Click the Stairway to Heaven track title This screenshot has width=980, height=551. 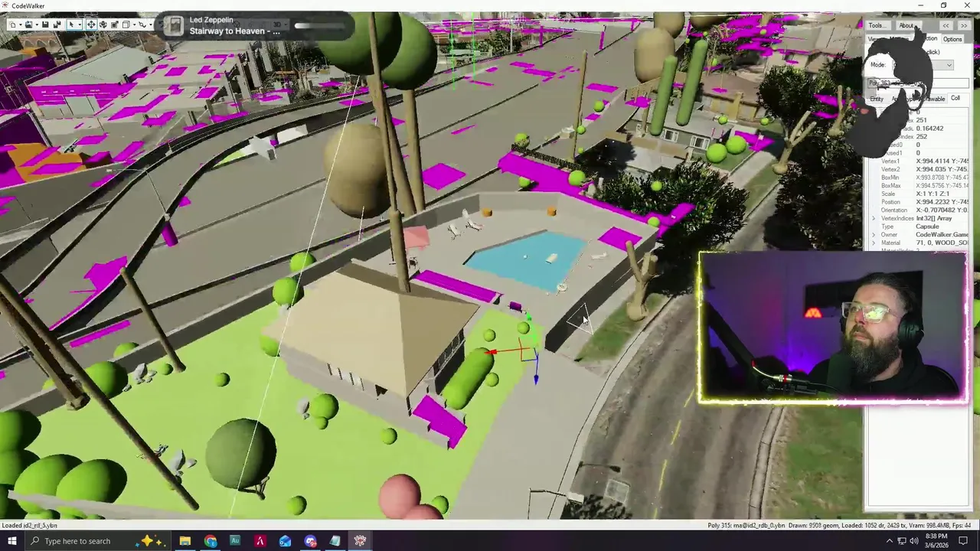(x=234, y=31)
